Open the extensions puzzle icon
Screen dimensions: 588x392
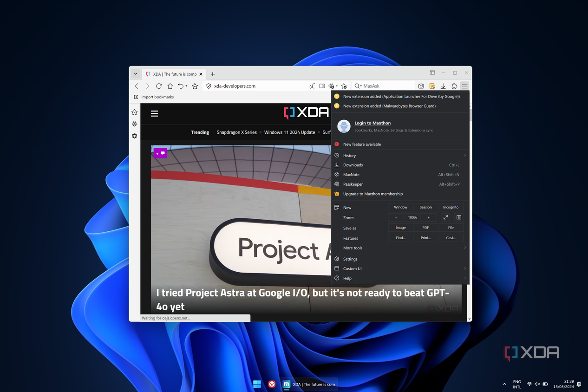tap(454, 86)
